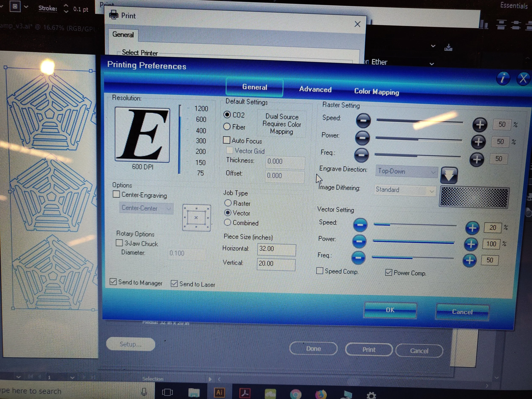
Task: Open Illustrator from the Windows taskbar
Action: click(219, 392)
